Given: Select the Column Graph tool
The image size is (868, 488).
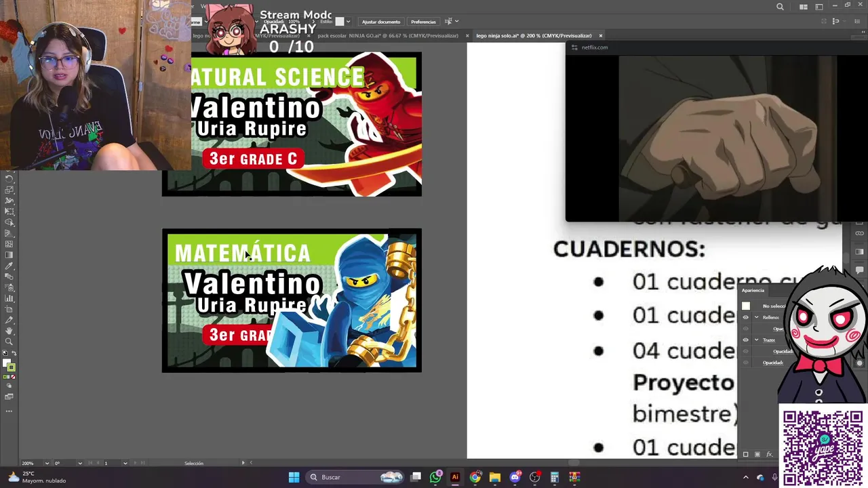Looking at the screenshot, I should pos(9,298).
